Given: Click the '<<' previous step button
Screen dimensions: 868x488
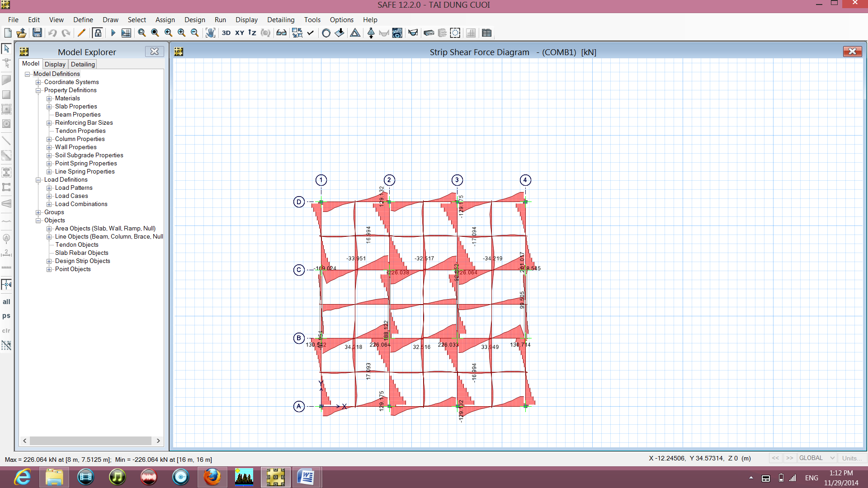Looking at the screenshot, I should [775, 458].
